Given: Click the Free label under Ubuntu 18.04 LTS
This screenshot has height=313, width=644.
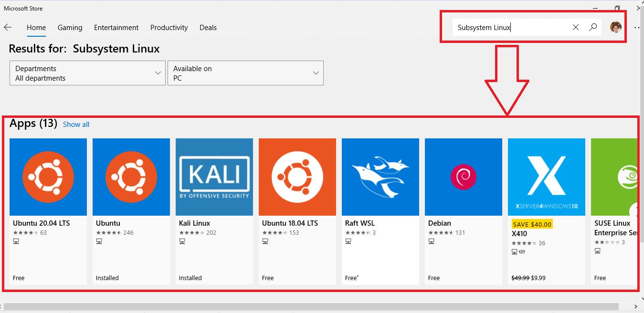Looking at the screenshot, I should (x=268, y=278).
